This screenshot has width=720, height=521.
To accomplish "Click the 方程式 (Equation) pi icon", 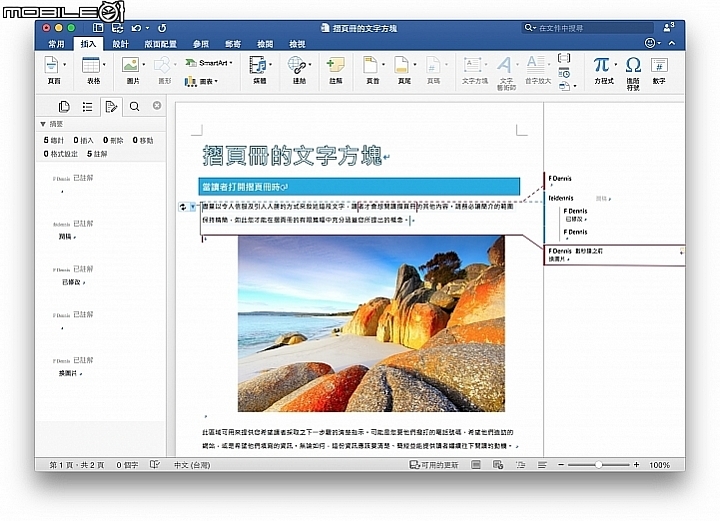I will pos(601,65).
